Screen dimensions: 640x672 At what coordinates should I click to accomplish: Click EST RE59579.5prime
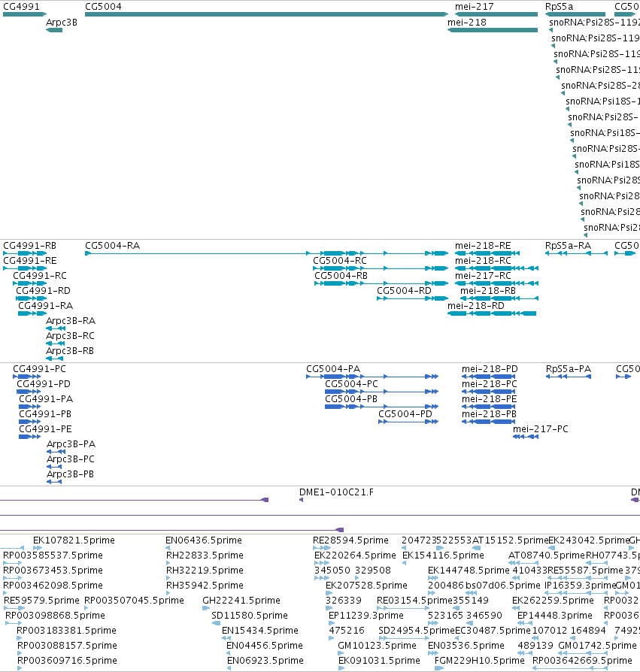(x=41, y=600)
